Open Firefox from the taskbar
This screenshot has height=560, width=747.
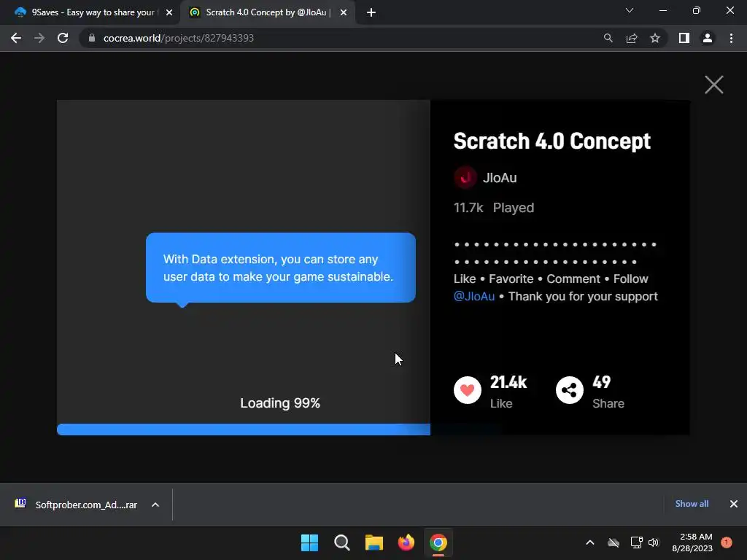(406, 542)
